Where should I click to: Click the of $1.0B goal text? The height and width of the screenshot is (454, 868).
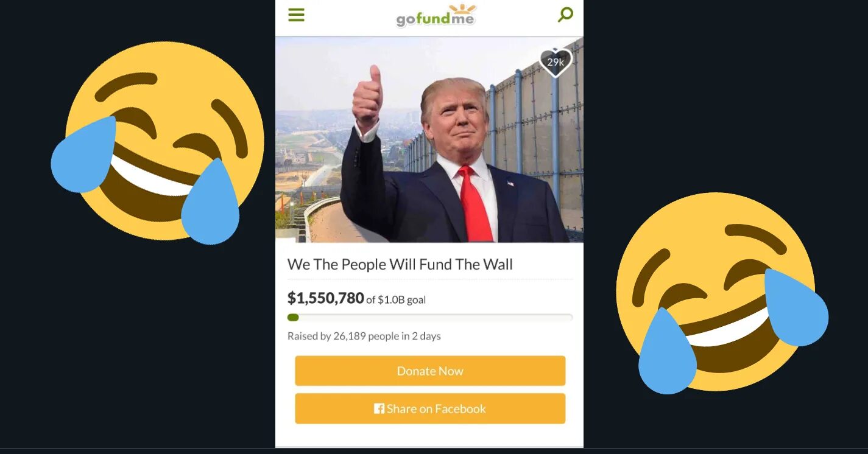click(x=396, y=299)
